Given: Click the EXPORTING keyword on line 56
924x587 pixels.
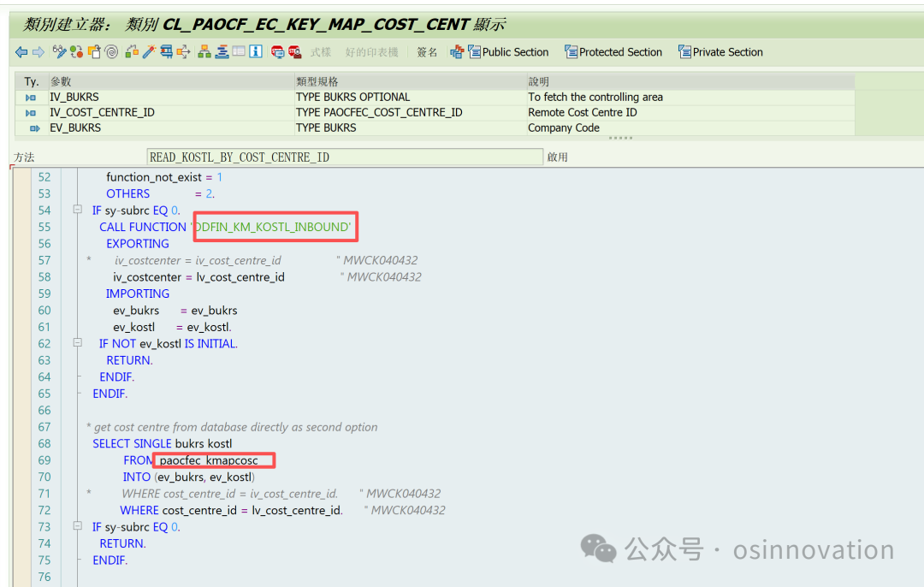Looking at the screenshot, I should 137,243.
